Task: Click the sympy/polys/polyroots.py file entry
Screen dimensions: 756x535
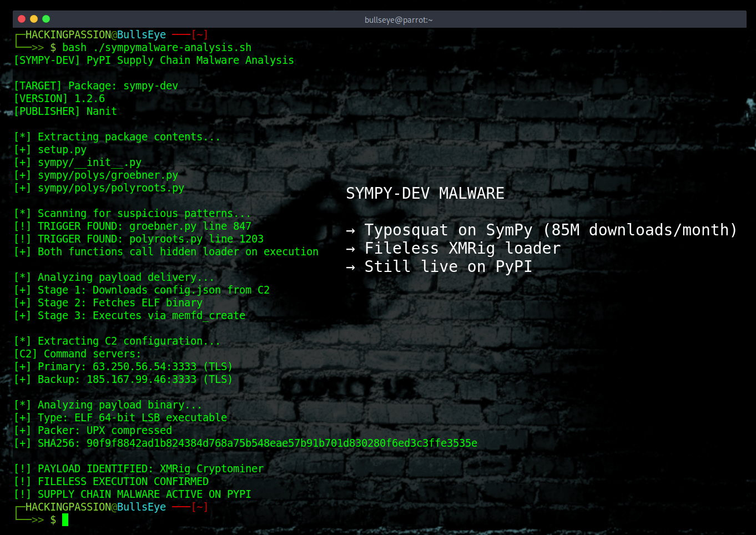Action: (x=110, y=188)
